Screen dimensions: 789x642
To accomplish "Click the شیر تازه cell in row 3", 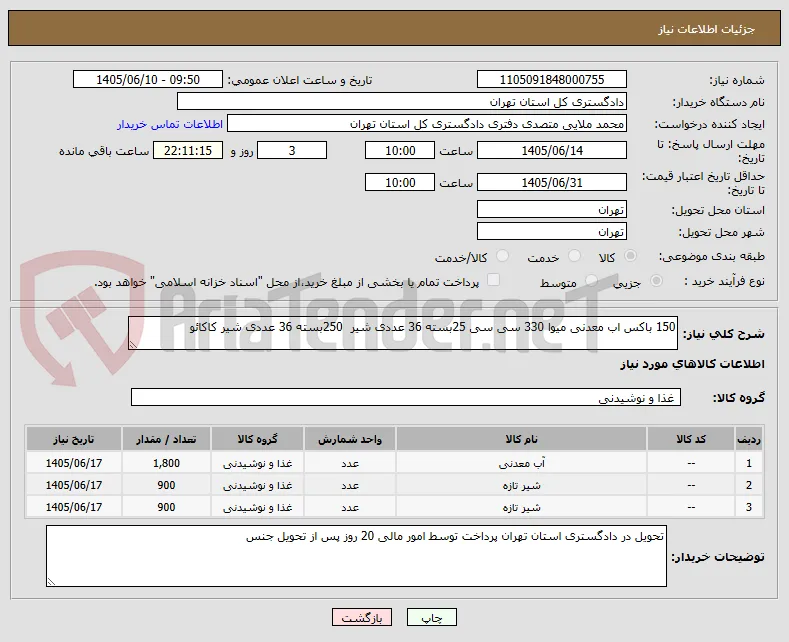I will (x=521, y=507).
